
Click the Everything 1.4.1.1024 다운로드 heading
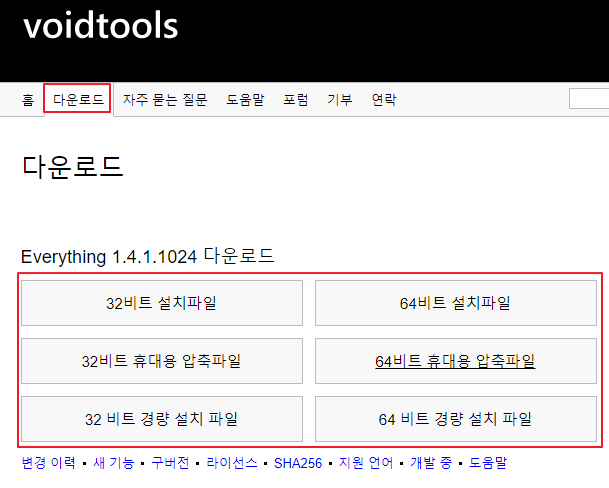pos(148,256)
